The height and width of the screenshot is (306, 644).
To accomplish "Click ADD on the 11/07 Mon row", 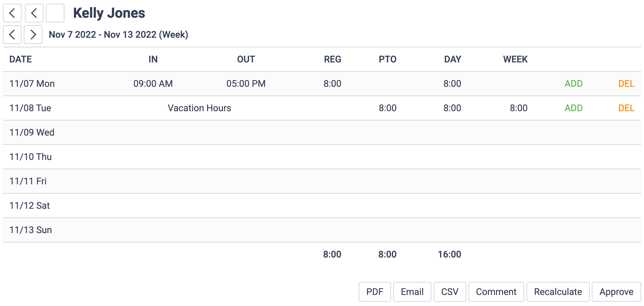I will click(x=574, y=84).
